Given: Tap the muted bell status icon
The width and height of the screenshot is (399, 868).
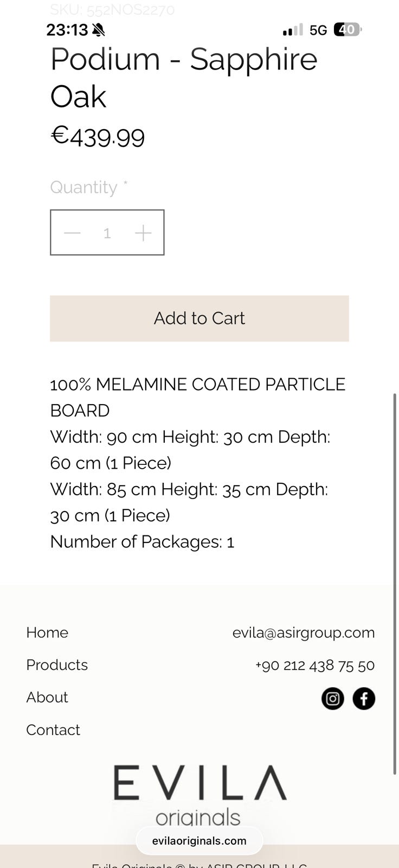Looking at the screenshot, I should click(98, 30).
